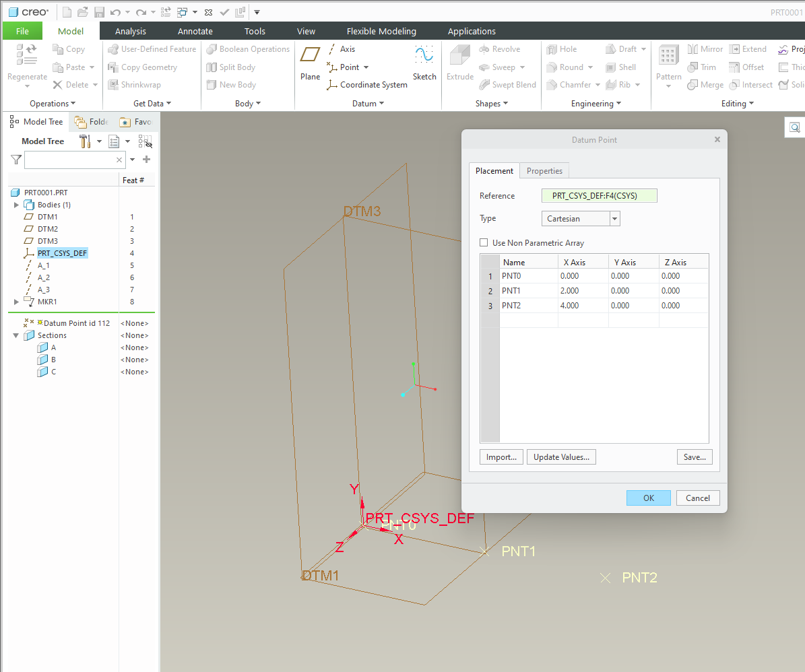Click the Mirror tool in Editing group

[x=705, y=48]
